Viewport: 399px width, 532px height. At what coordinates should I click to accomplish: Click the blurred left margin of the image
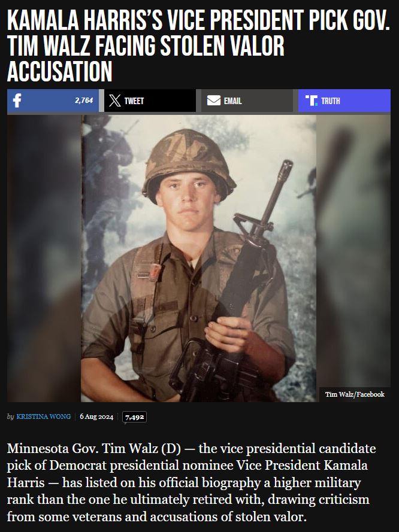(44, 259)
